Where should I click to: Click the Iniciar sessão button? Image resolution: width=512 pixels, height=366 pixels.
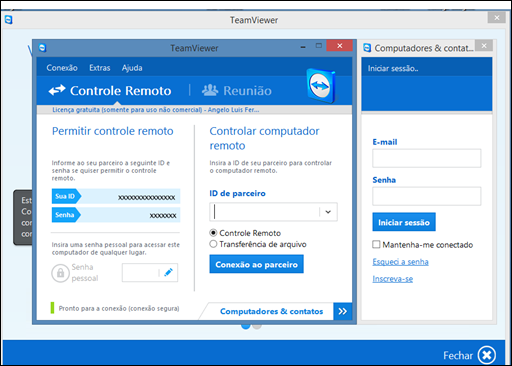click(x=404, y=222)
